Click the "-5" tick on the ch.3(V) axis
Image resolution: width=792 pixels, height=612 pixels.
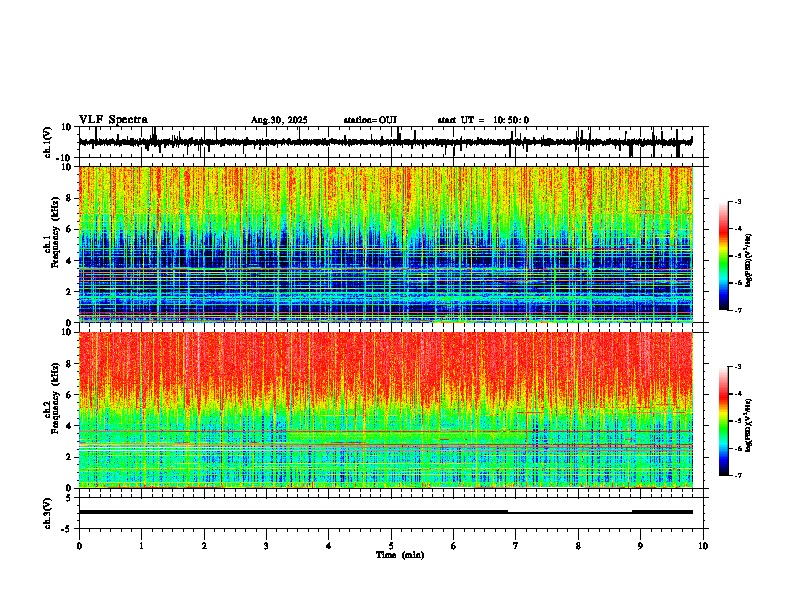point(66,529)
